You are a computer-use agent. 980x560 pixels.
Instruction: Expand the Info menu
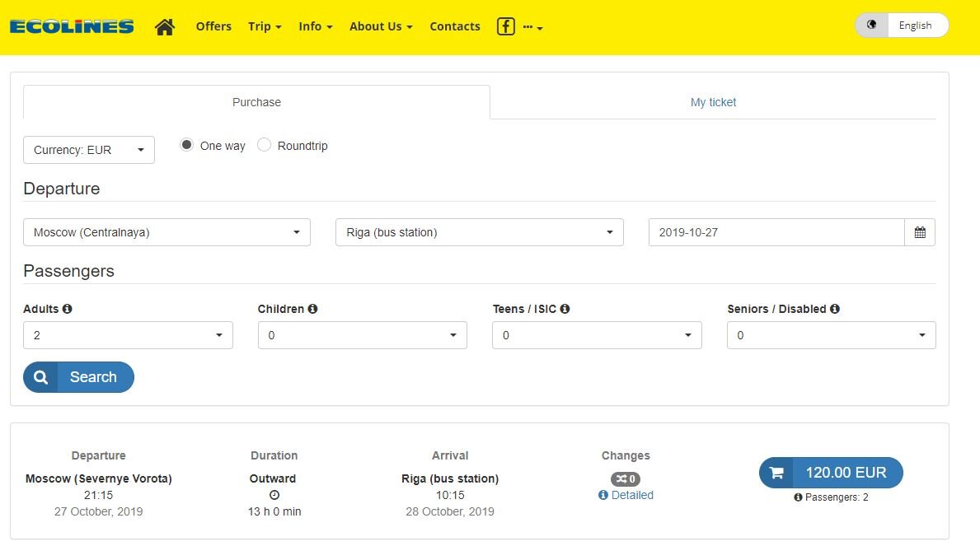(316, 26)
